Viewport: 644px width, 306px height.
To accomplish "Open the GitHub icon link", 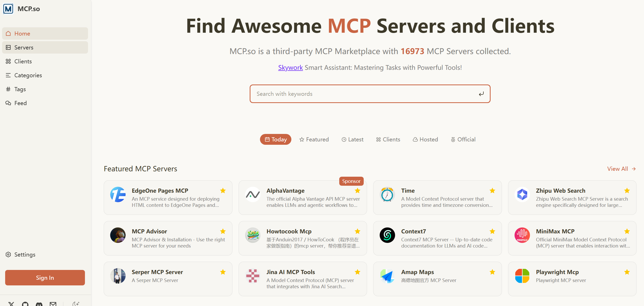I will [25, 304].
